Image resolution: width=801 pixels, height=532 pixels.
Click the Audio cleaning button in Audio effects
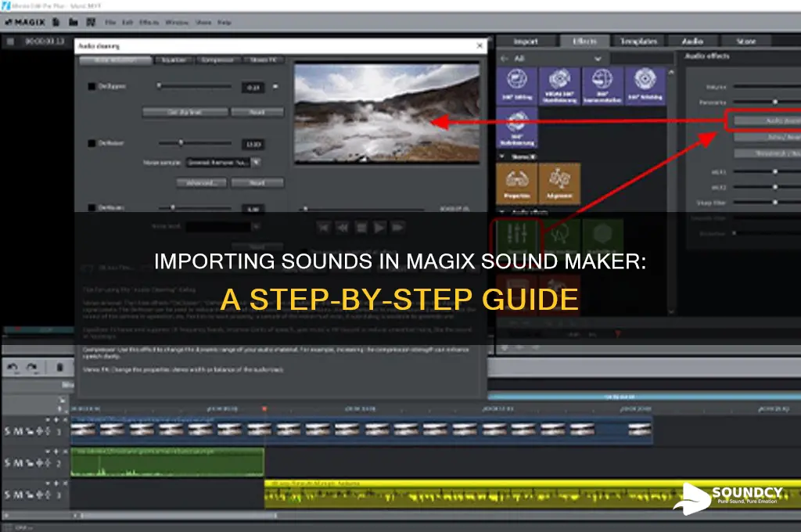(x=768, y=121)
